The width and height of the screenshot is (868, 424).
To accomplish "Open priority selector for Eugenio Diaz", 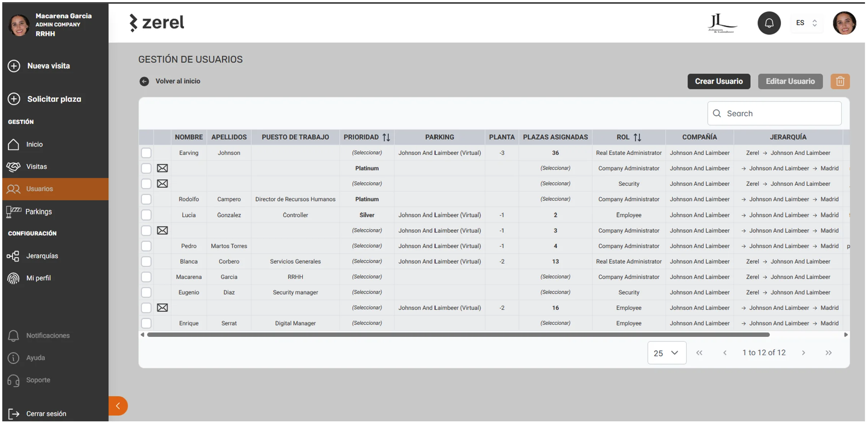I will pos(367,292).
